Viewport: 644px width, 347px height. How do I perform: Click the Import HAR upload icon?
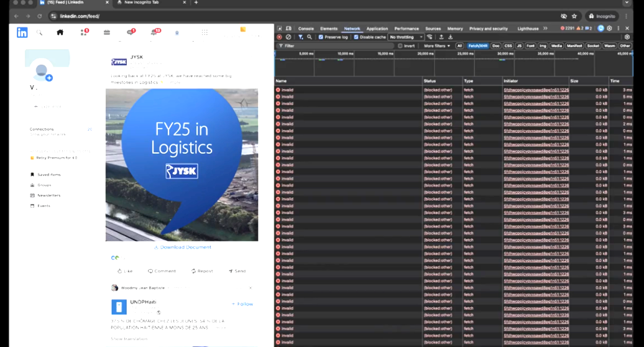tap(441, 37)
